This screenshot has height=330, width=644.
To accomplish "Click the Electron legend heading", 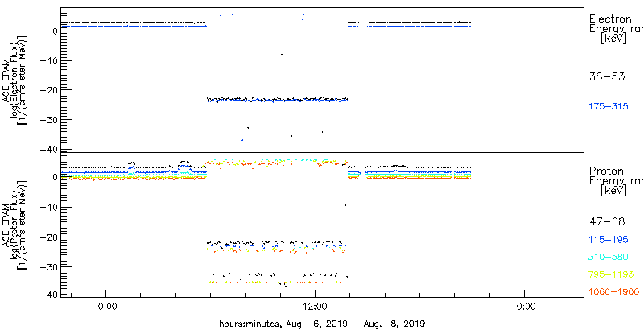I will (x=610, y=19).
